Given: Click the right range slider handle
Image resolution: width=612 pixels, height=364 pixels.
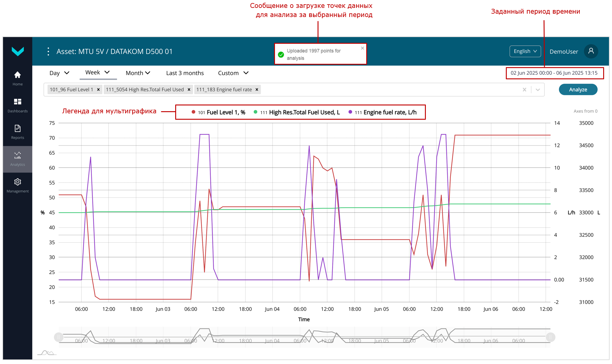Looking at the screenshot, I should [550, 337].
